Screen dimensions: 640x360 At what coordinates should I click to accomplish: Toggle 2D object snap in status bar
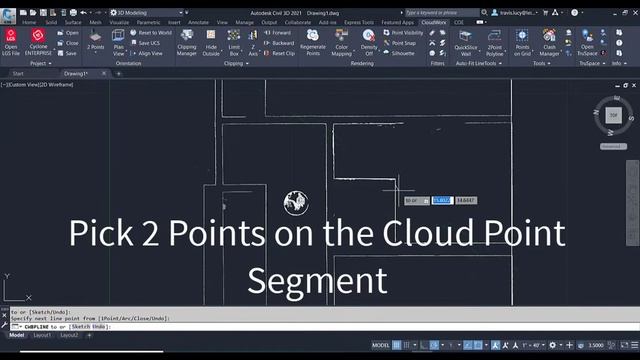pyautogui.click(x=478, y=345)
